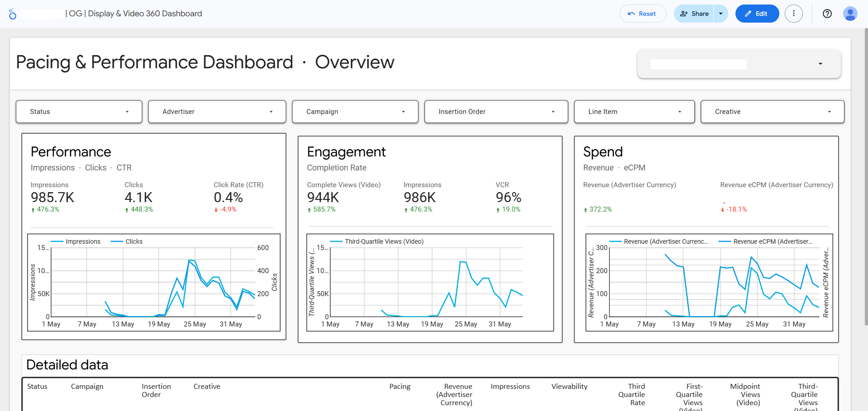Image resolution: width=868 pixels, height=411 pixels.
Task: Toggle the Impressions legend in Performance chart
Action: click(76, 241)
